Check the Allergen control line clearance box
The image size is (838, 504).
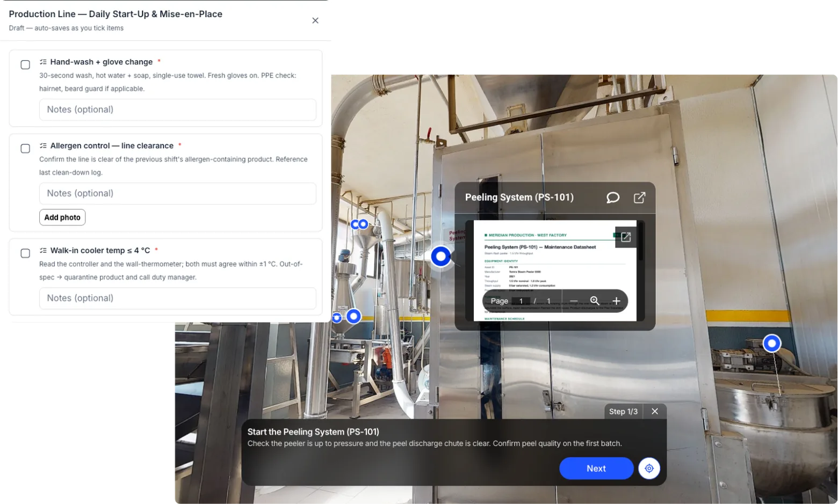25,149
